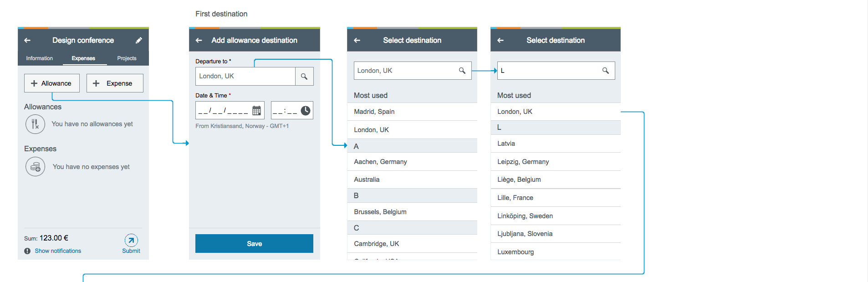Screen dimensions: 868x282
Task: Click the back arrow on Add allowance destination
Action: click(199, 41)
